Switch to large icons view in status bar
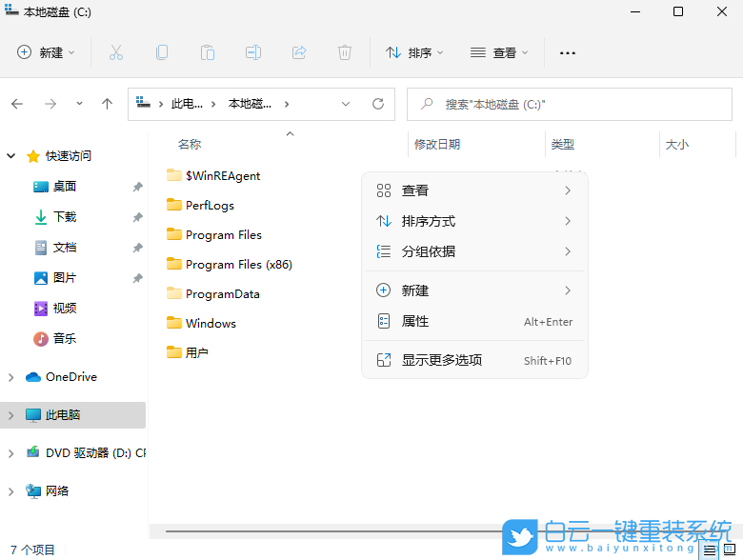The width and height of the screenshot is (743, 560). pos(730,550)
